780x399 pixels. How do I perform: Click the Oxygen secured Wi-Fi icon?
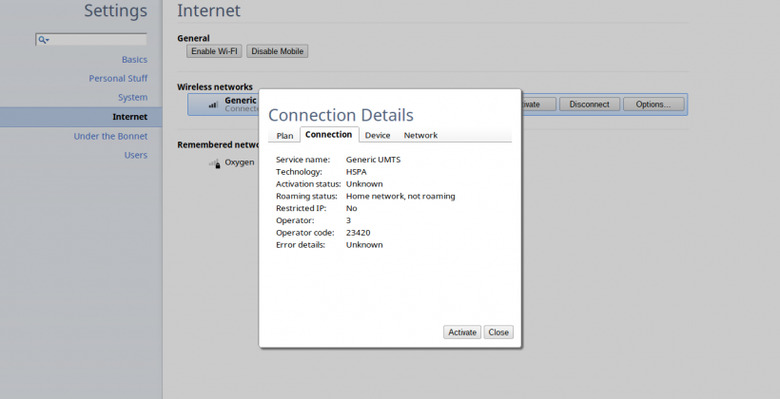[214, 163]
